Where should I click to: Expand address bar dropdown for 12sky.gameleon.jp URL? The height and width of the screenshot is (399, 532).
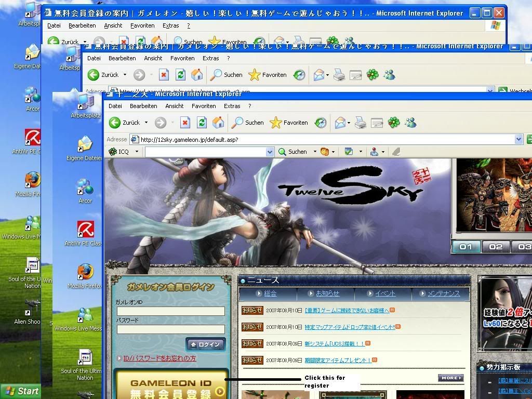[x=518, y=139]
